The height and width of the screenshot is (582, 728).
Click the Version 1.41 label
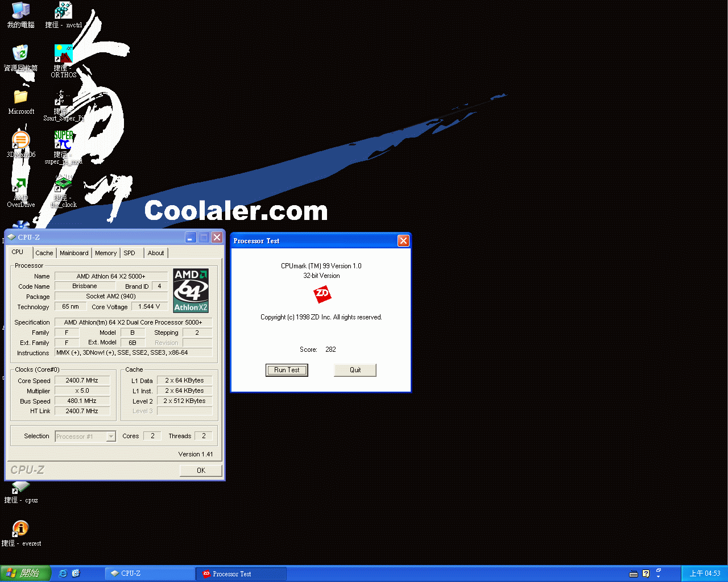(x=196, y=454)
